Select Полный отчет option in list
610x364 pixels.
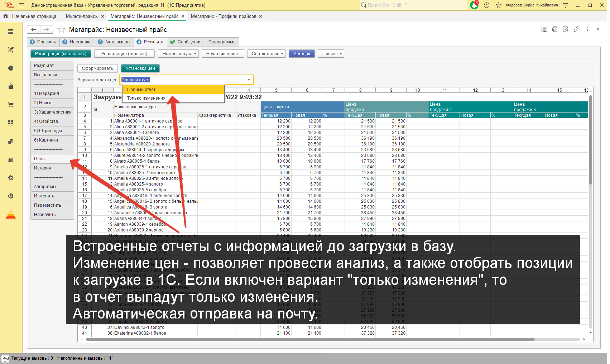(x=173, y=90)
